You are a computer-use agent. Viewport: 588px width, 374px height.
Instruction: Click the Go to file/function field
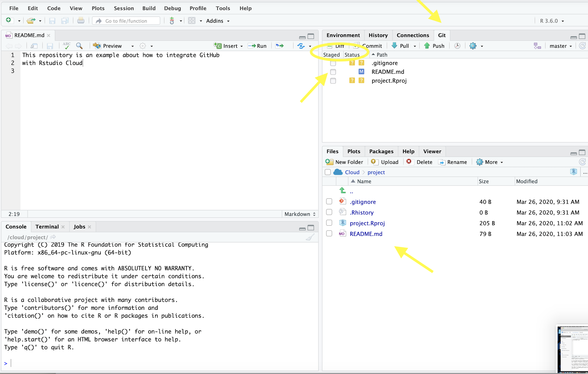click(126, 21)
